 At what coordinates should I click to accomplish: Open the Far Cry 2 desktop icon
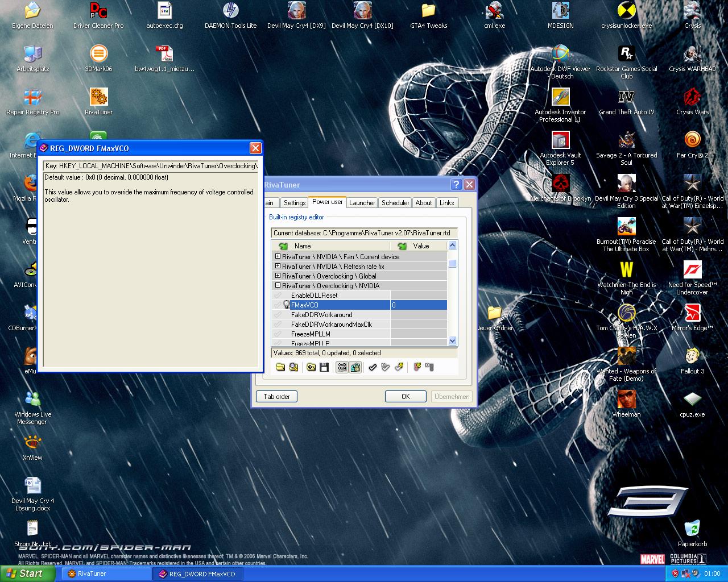(692, 145)
